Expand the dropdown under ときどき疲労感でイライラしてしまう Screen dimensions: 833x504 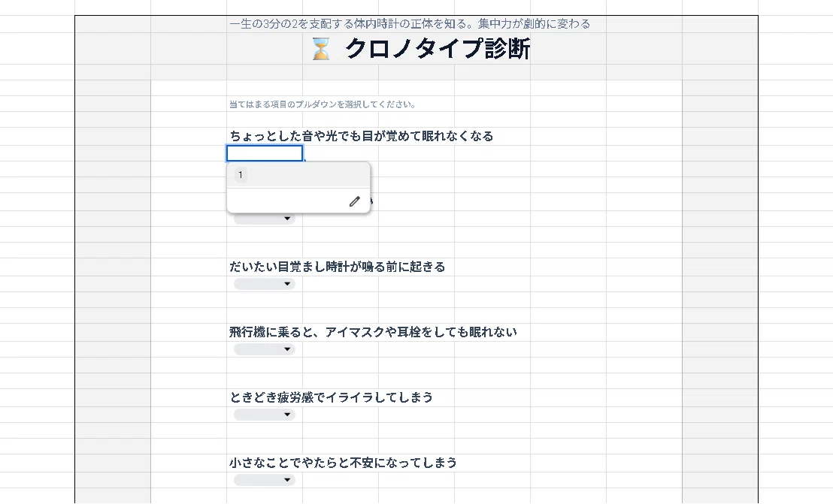click(265, 415)
